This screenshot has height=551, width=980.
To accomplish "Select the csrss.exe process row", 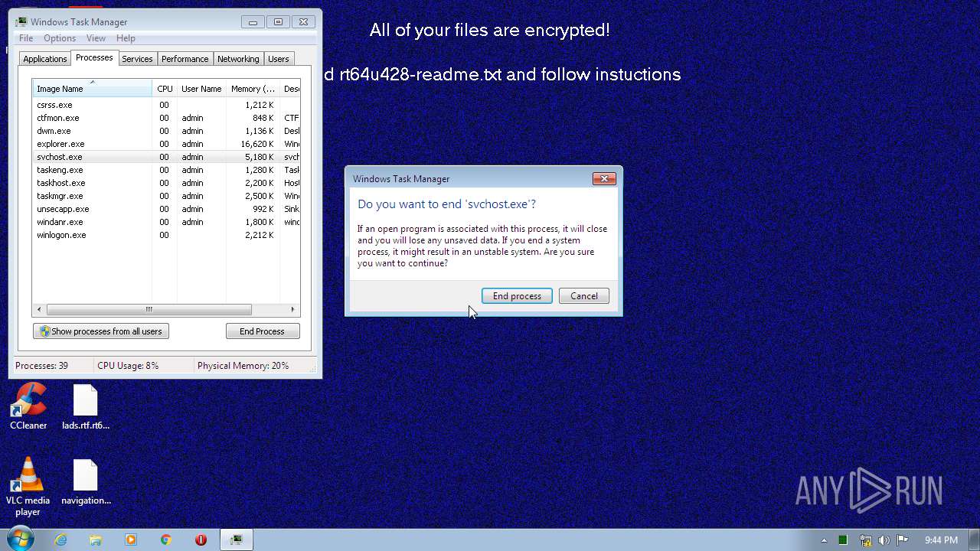I will tap(165, 105).
